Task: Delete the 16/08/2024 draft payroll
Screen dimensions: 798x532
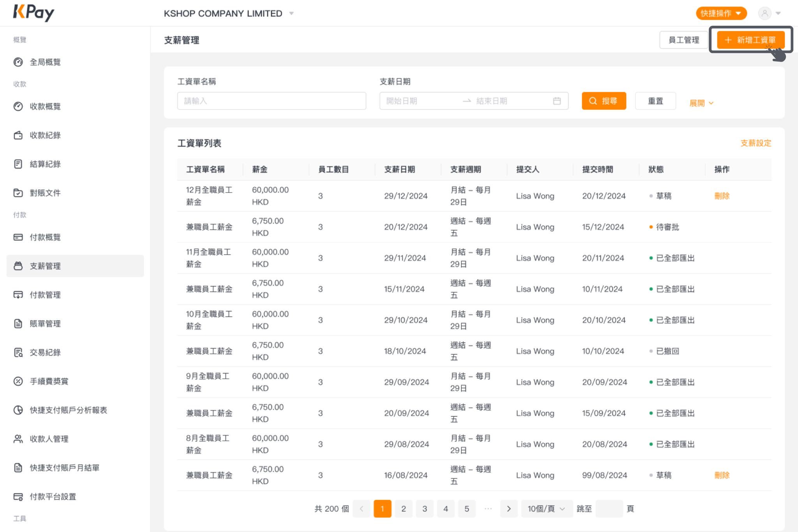Action: tap(722, 475)
